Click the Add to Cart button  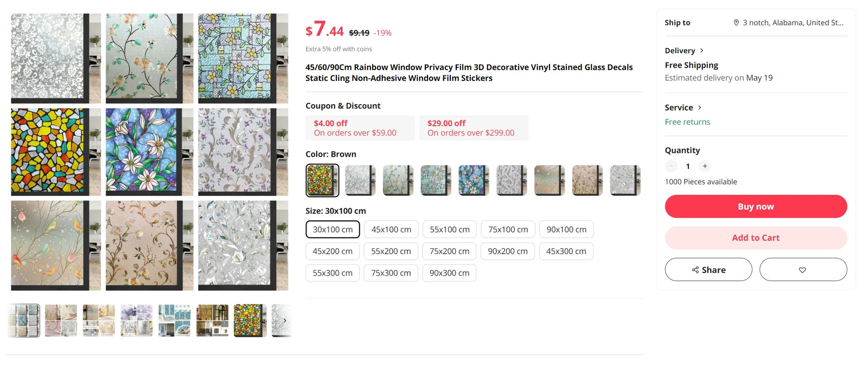point(755,238)
